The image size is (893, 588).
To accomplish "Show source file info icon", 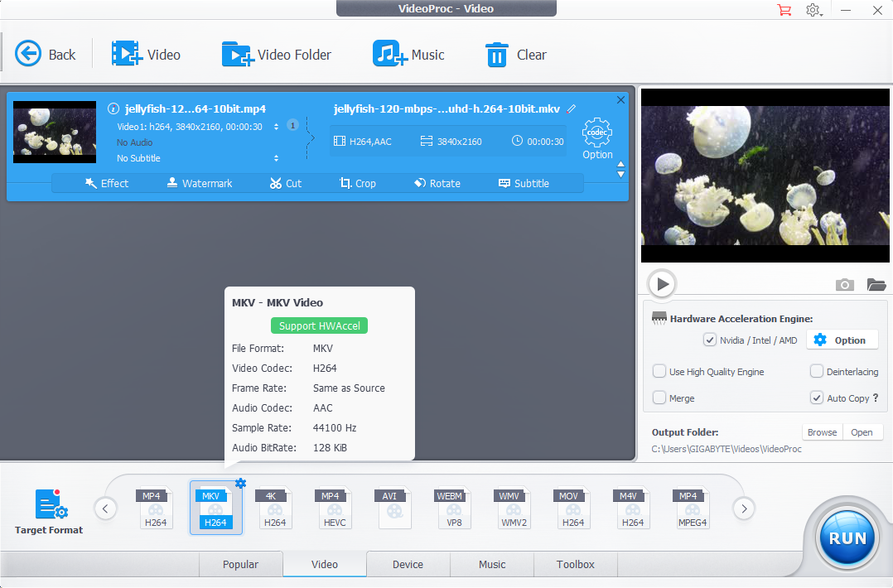I will (113, 108).
